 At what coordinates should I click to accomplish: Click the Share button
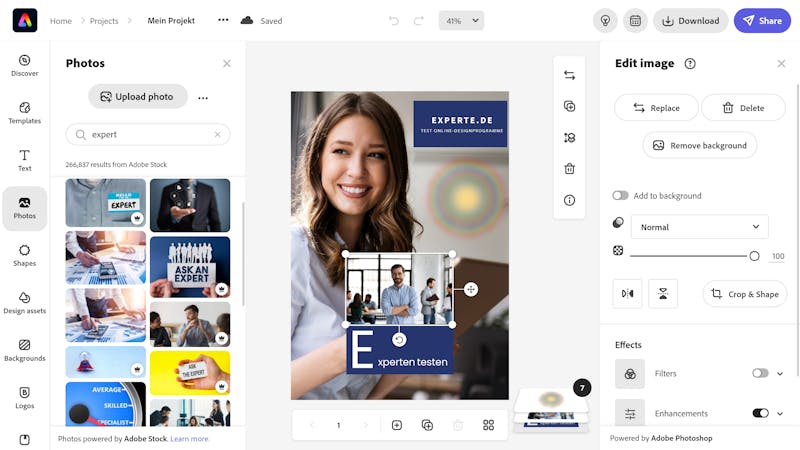pos(762,21)
